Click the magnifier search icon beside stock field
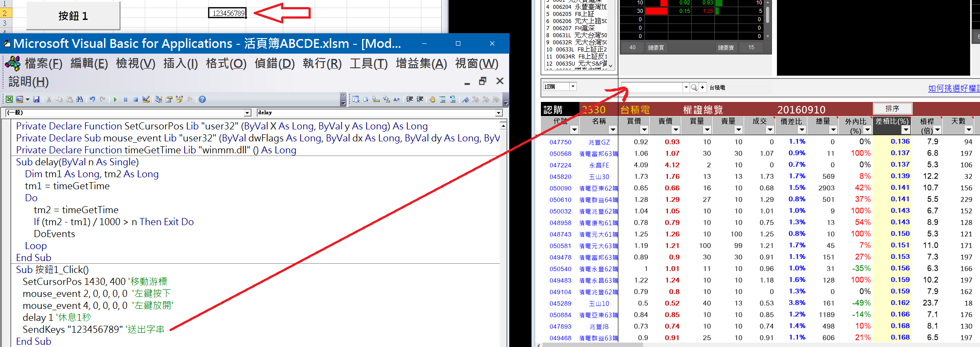Image resolution: width=980 pixels, height=347 pixels. (694, 87)
